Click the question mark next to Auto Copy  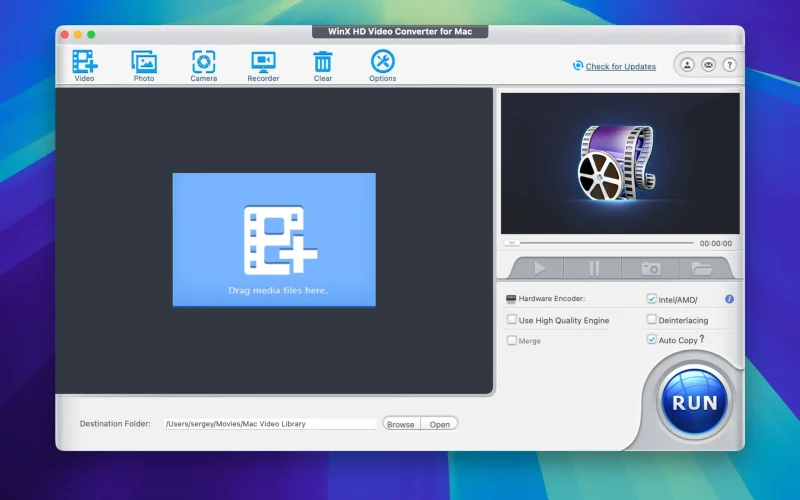702,338
